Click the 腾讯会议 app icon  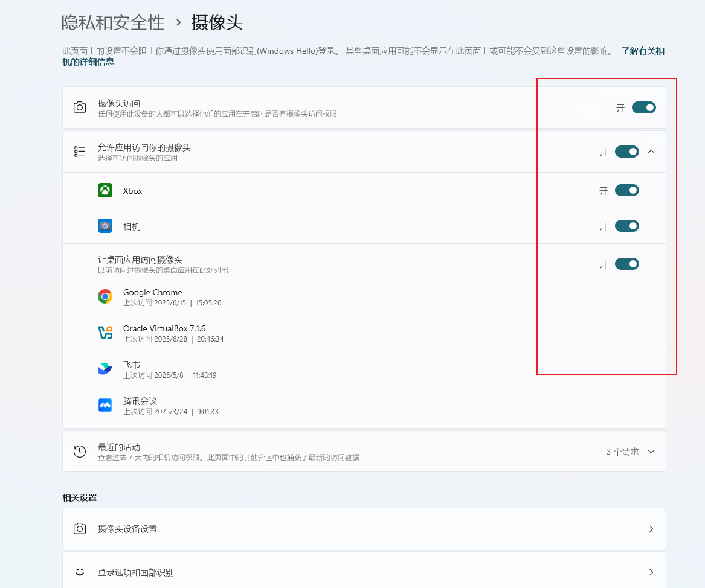pos(105,405)
